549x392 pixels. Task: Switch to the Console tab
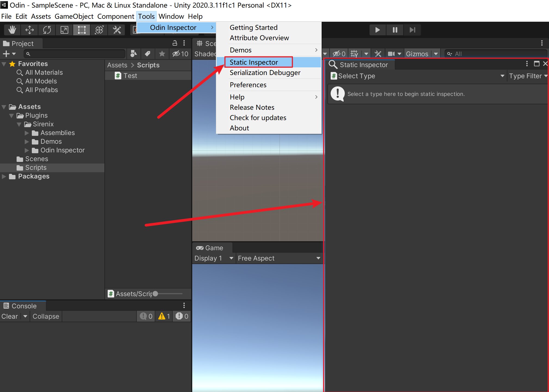tap(23, 306)
